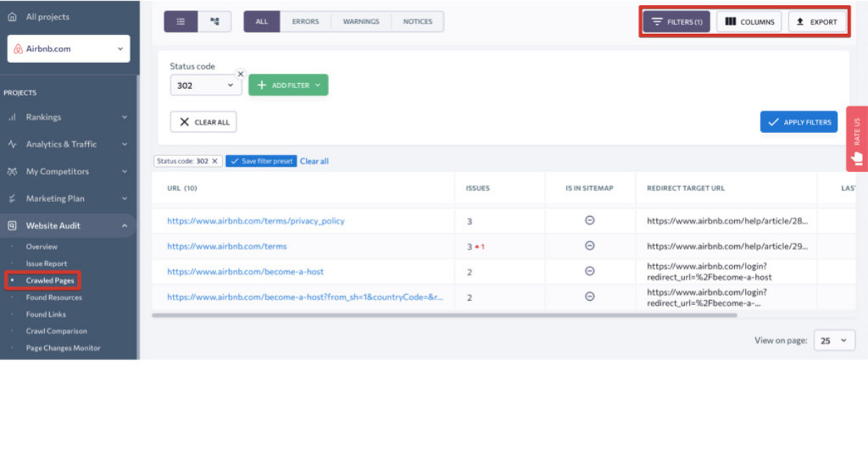The width and height of the screenshot is (868, 454).
Task: Click redirect target help/article/28 cell
Action: point(728,221)
